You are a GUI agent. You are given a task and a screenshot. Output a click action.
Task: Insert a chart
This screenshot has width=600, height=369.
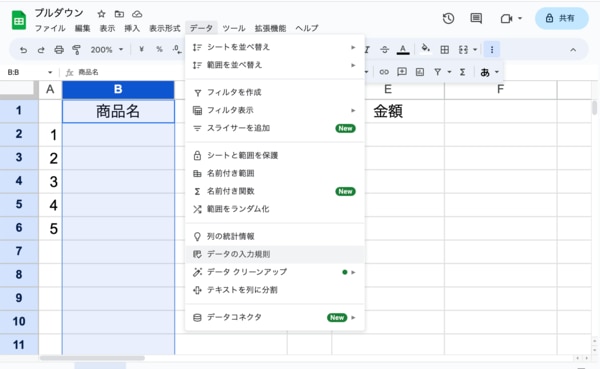point(420,72)
